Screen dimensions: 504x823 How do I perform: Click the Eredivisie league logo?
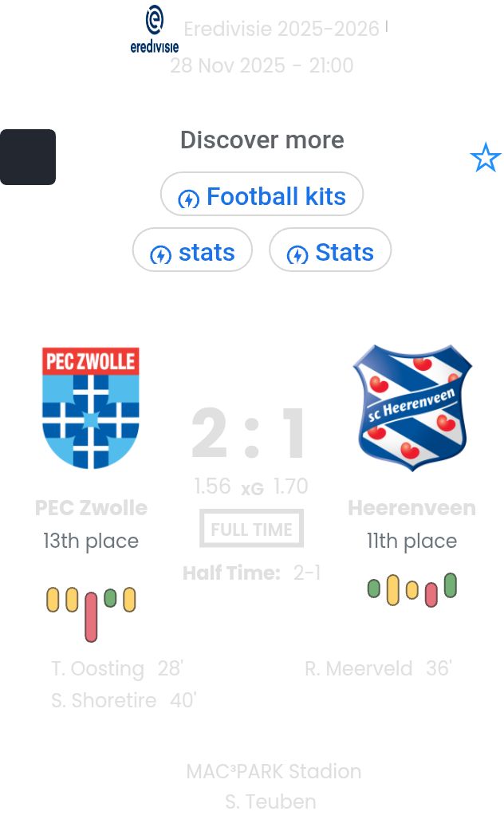point(155,30)
